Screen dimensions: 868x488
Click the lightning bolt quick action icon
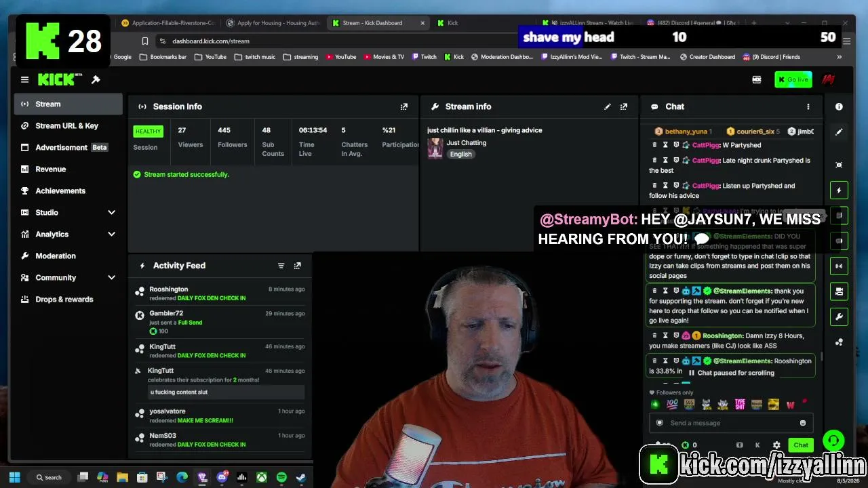[839, 190]
